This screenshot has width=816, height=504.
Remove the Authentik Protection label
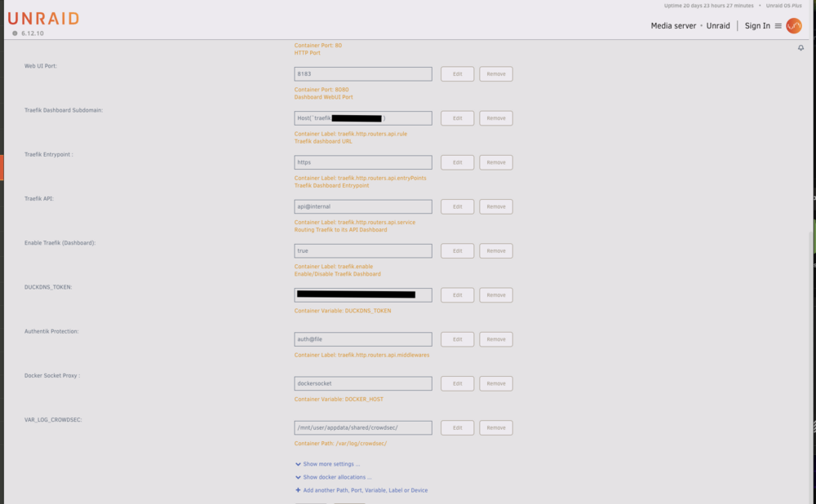[x=496, y=339]
